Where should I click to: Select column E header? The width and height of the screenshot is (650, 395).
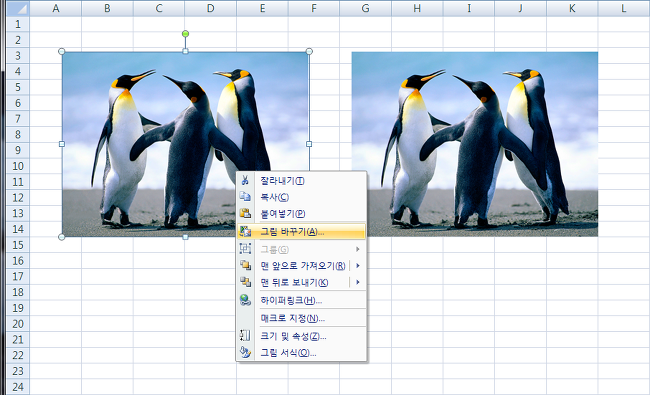(262, 8)
